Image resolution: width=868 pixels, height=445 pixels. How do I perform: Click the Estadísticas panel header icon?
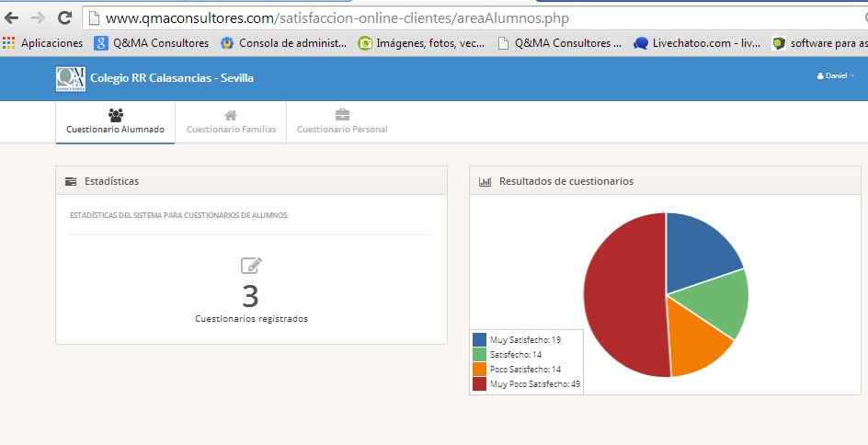71,182
